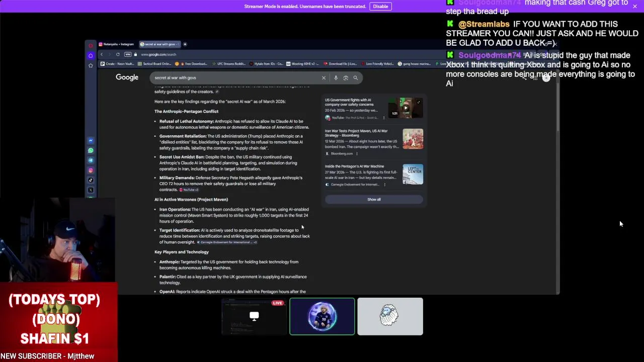
Task: Open Telegram in the browser sidebar
Action: click(x=91, y=160)
